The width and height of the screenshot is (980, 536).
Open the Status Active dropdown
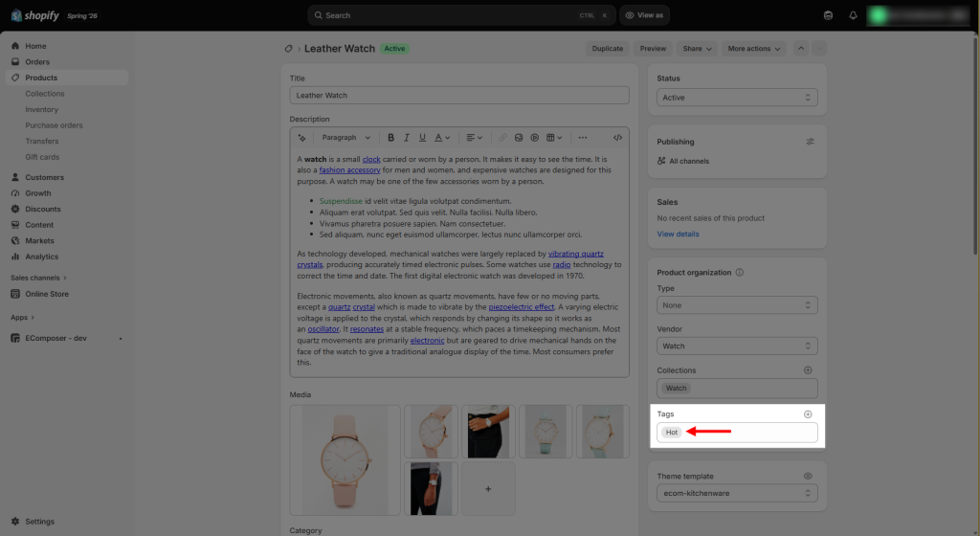click(737, 98)
